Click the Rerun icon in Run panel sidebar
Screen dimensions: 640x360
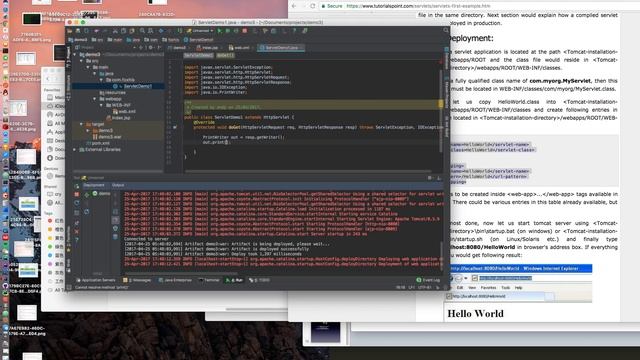[77, 186]
